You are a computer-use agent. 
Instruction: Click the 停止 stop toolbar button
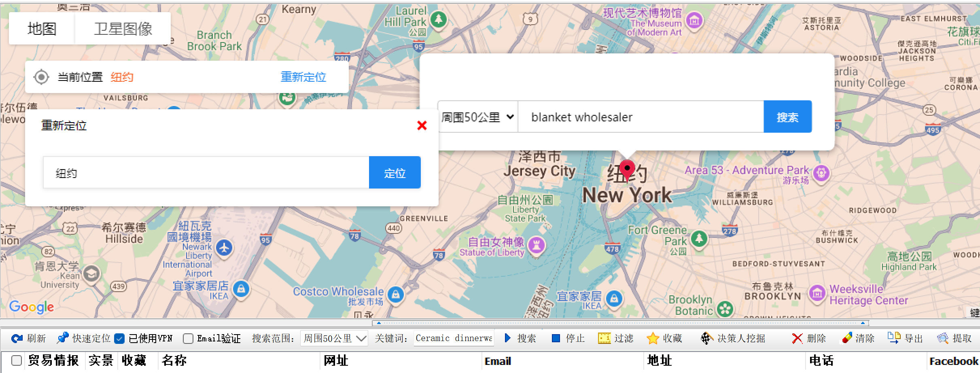tap(568, 338)
